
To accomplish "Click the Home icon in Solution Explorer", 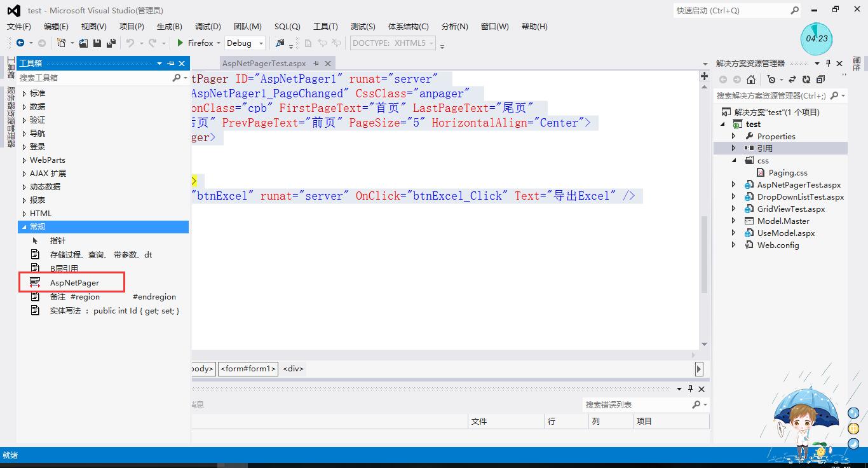I will [751, 79].
